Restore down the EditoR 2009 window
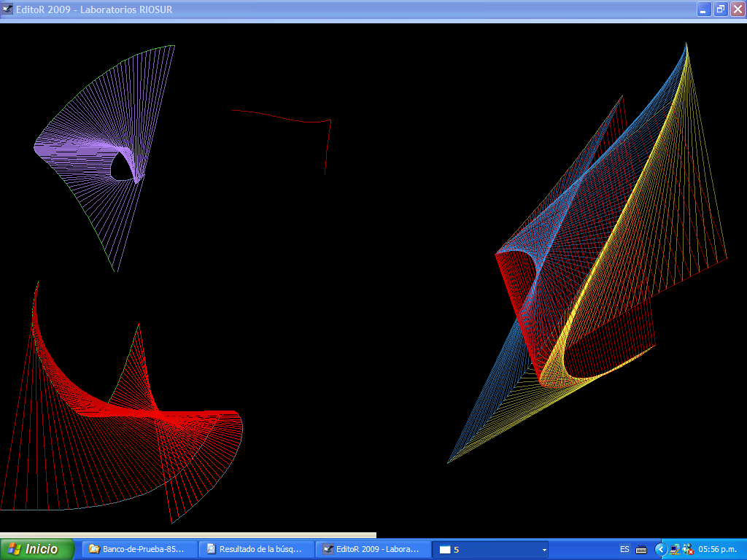 tap(721, 9)
